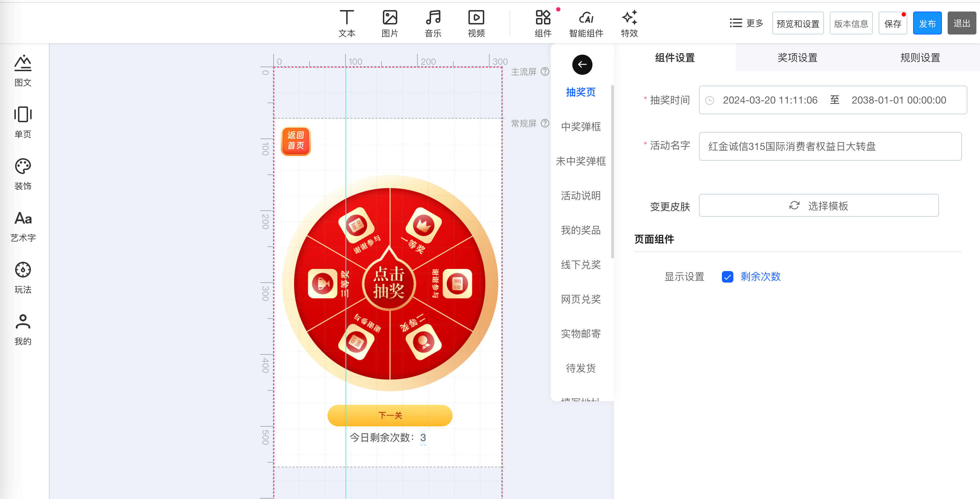
Task: Click the remaining count number 3
Action: [423, 438]
